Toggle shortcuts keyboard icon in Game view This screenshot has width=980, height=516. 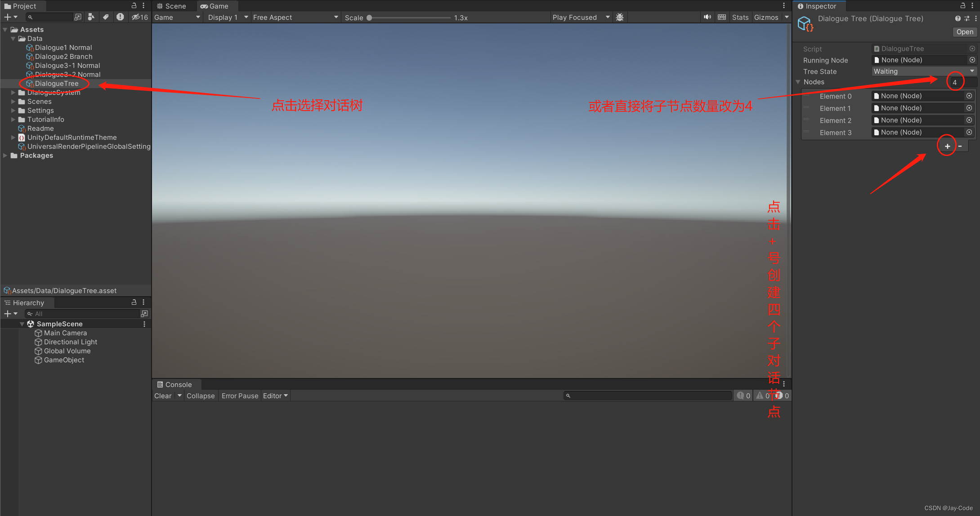(x=722, y=17)
